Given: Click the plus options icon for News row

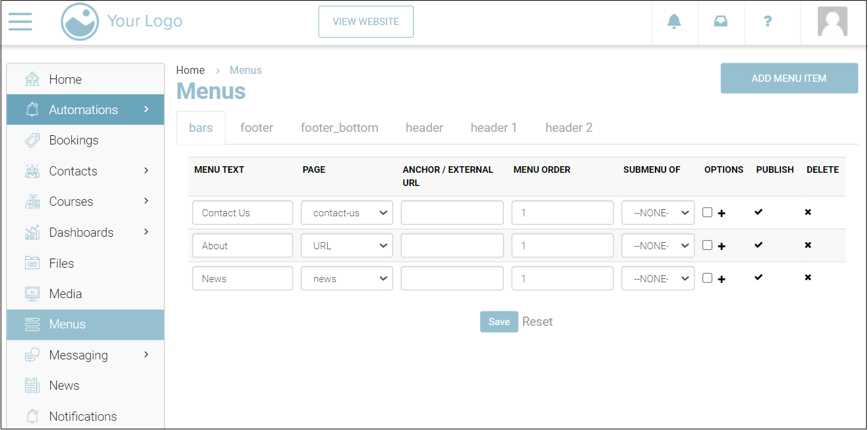Looking at the screenshot, I should (722, 280).
